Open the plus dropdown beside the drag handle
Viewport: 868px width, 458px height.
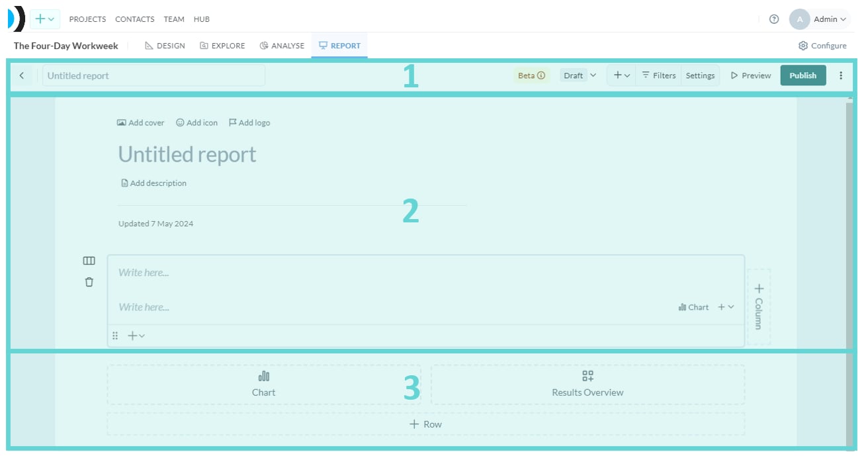[136, 336]
